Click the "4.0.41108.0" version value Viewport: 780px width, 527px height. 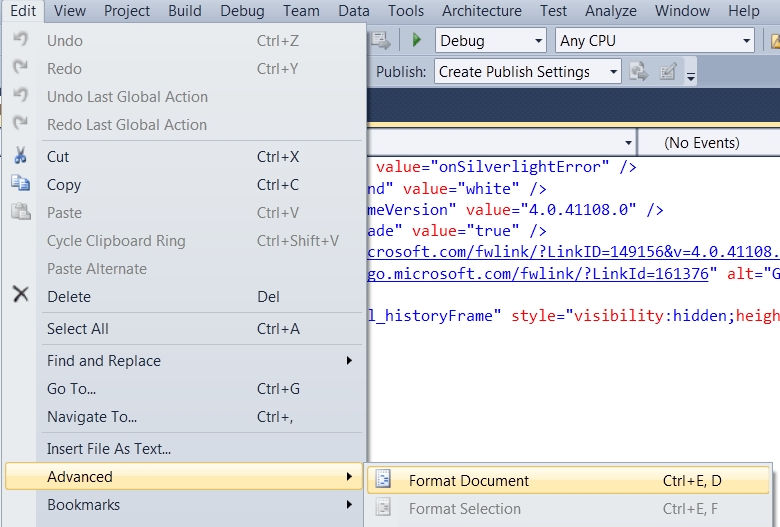(578, 210)
